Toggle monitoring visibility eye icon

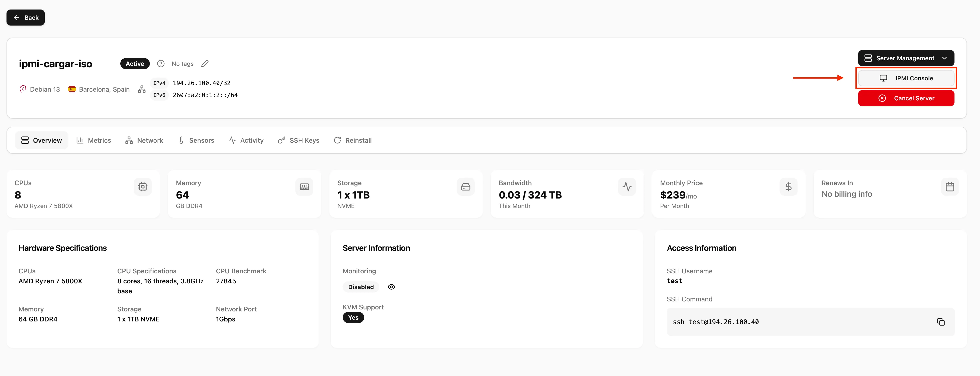pos(391,287)
